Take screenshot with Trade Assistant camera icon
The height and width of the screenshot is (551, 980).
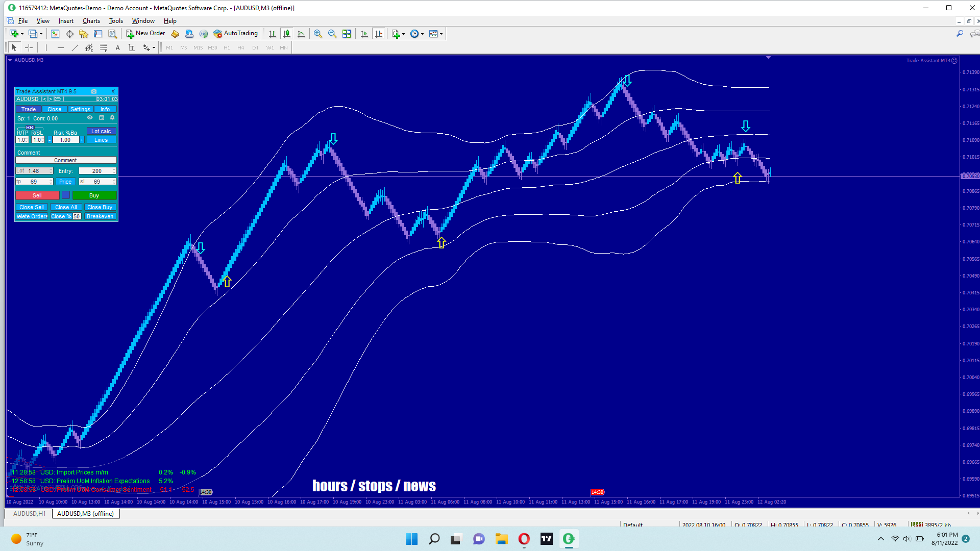point(94,91)
